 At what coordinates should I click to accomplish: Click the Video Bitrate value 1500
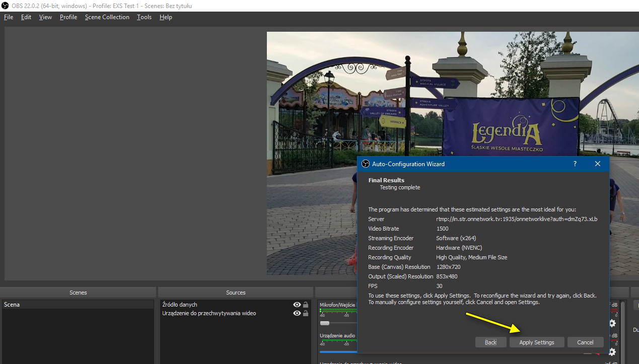pos(442,229)
